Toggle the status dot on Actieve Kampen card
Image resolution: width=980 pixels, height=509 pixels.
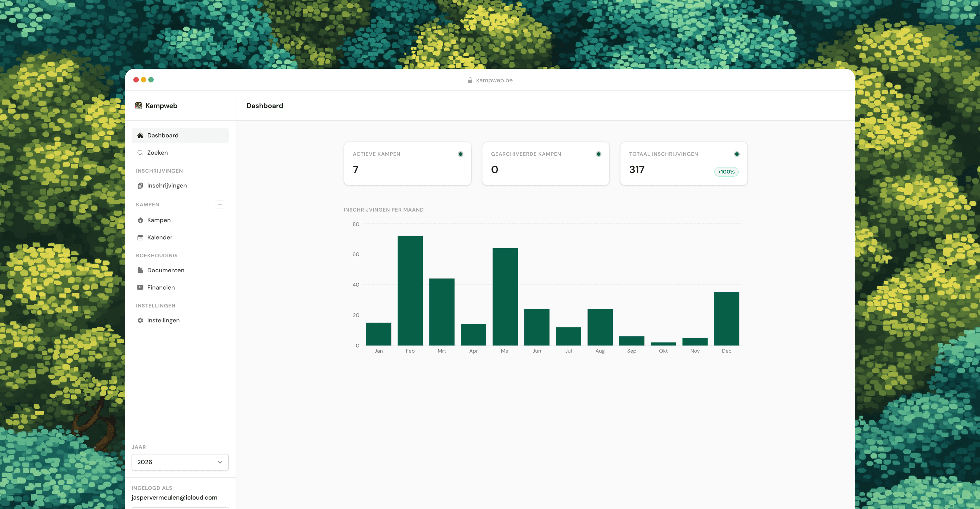460,154
